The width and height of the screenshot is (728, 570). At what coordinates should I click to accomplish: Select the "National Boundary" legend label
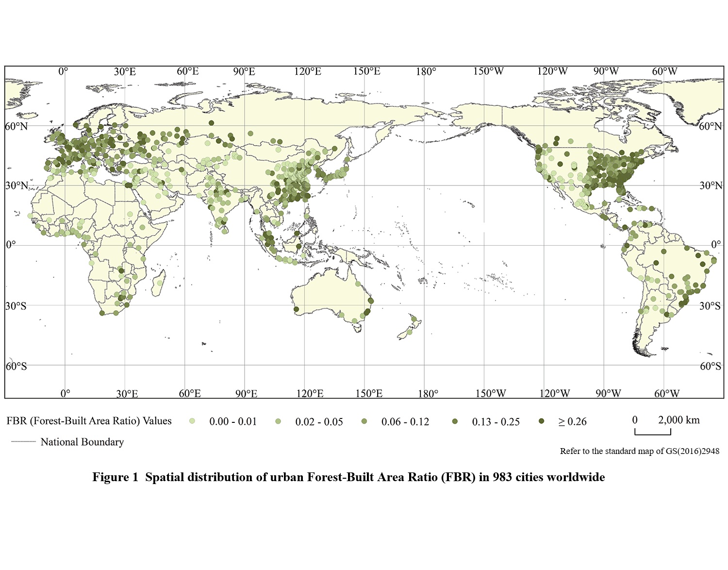82,442
